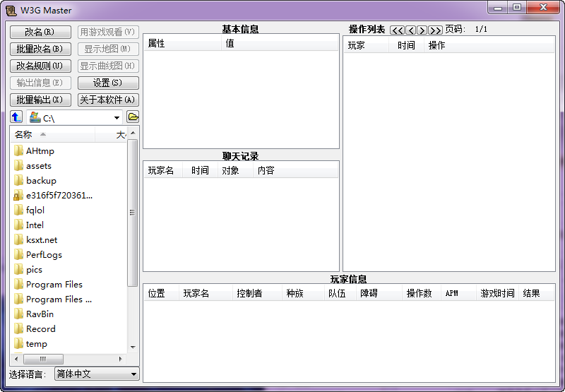The image size is (565, 392).
Task: Click the 障碍 column header
Action: pos(379,293)
